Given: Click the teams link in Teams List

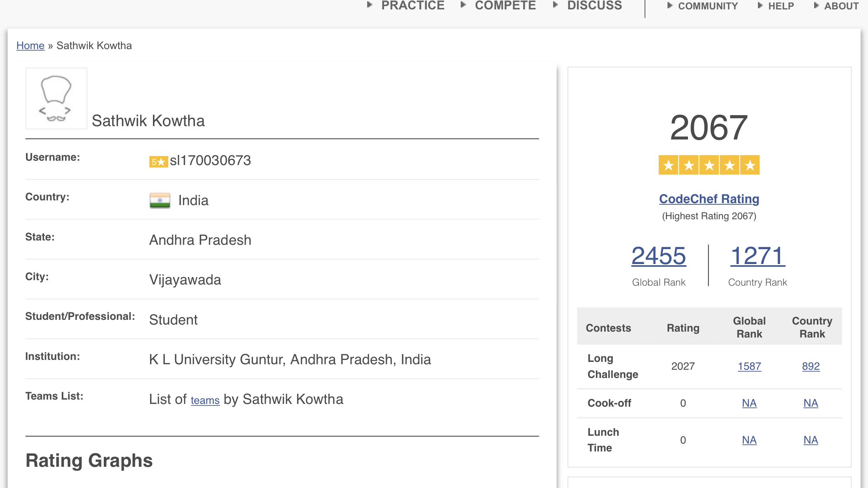Looking at the screenshot, I should tap(205, 400).
